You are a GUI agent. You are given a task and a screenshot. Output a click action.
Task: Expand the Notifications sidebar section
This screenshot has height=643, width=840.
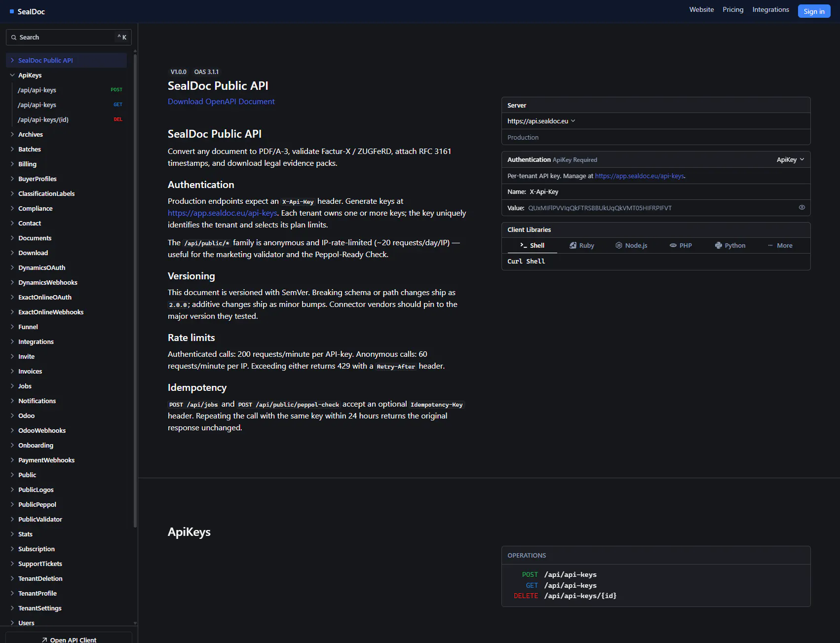point(66,401)
